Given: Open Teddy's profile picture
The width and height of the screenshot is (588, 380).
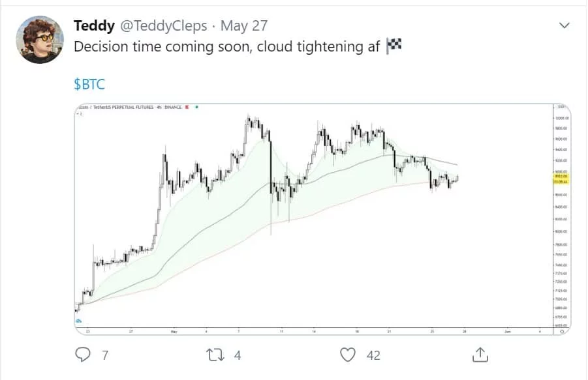Looking at the screenshot, I should pos(39,40).
